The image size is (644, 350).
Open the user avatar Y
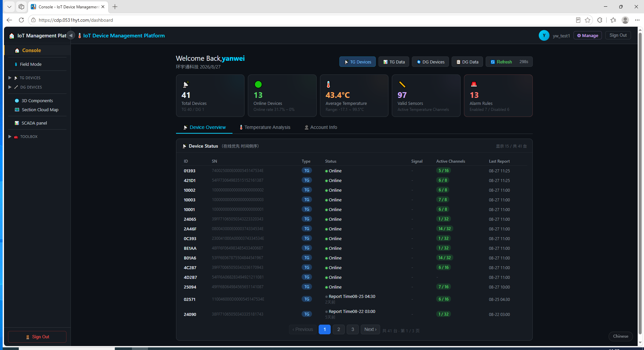click(544, 35)
